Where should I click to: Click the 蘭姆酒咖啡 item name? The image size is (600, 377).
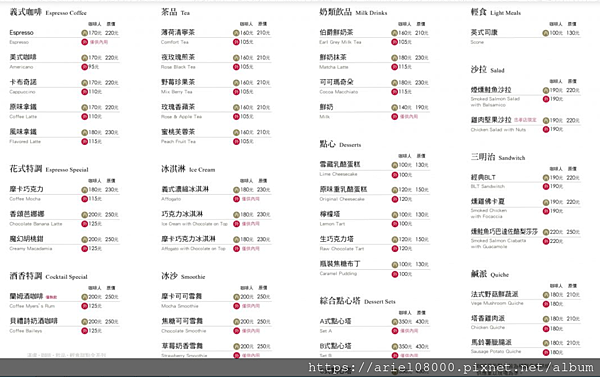click(26, 296)
